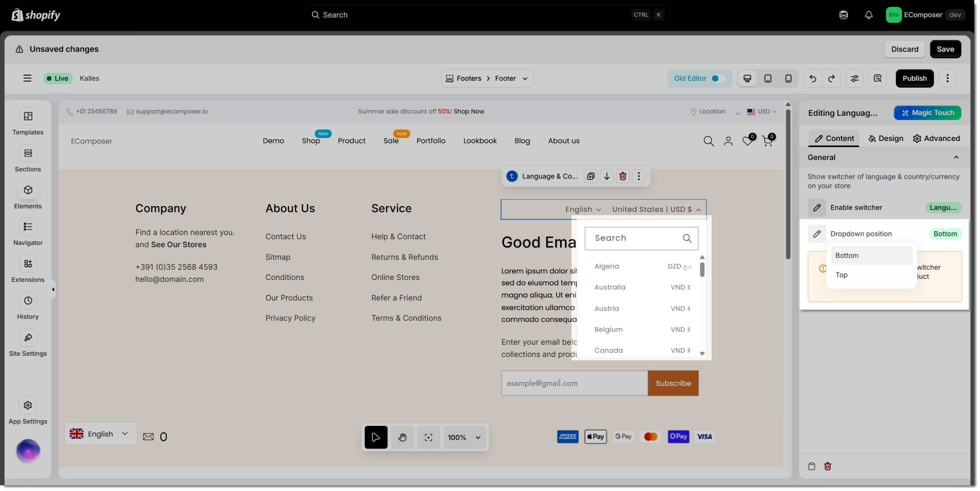Switch to the Advanced tab
Image resolution: width=980 pixels, height=491 pixels.
click(936, 139)
